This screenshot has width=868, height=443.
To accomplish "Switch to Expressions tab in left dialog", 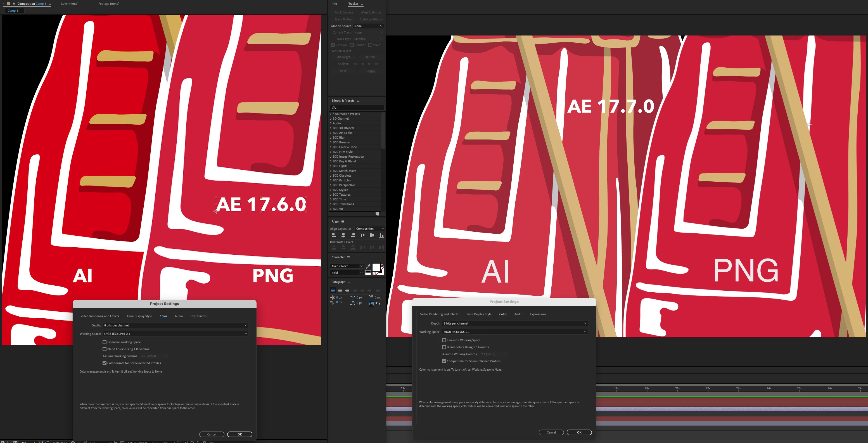I will [198, 316].
